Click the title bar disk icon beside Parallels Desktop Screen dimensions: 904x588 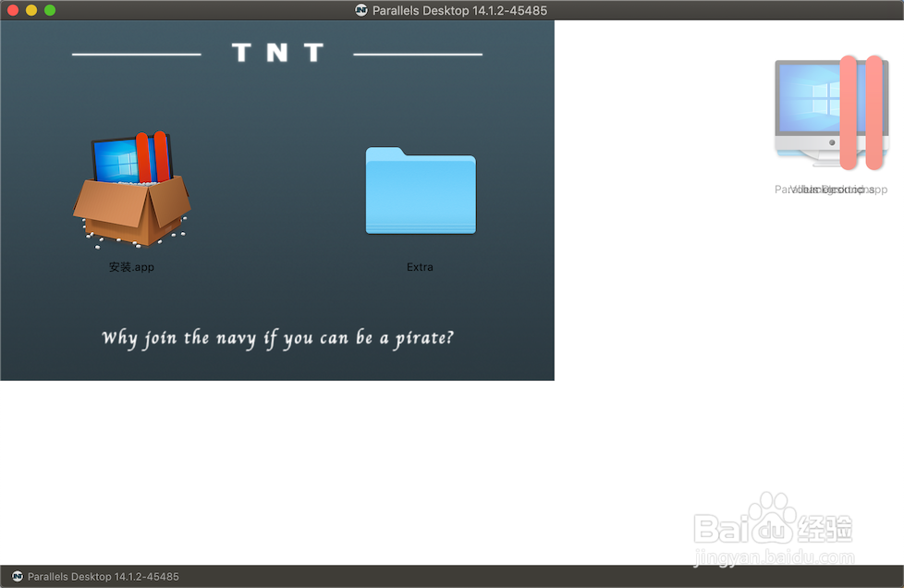(x=361, y=10)
